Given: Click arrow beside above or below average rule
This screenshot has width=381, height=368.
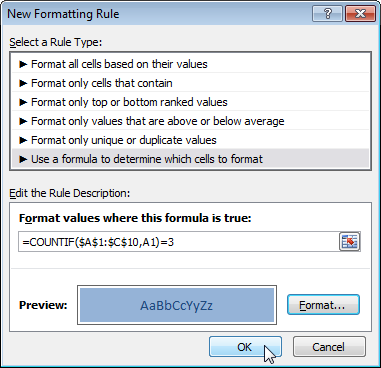Looking at the screenshot, I should click(x=23, y=121).
